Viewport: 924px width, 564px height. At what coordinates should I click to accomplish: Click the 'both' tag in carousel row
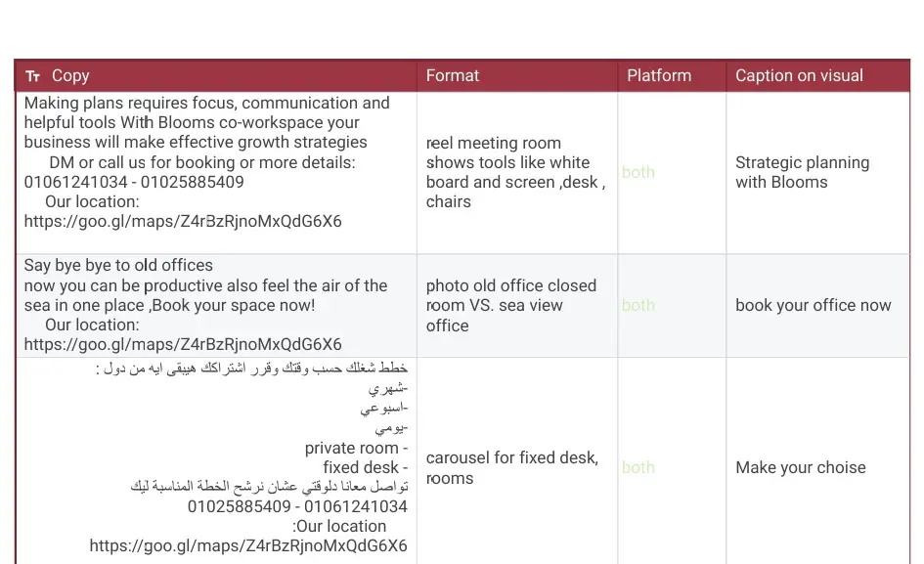638,467
